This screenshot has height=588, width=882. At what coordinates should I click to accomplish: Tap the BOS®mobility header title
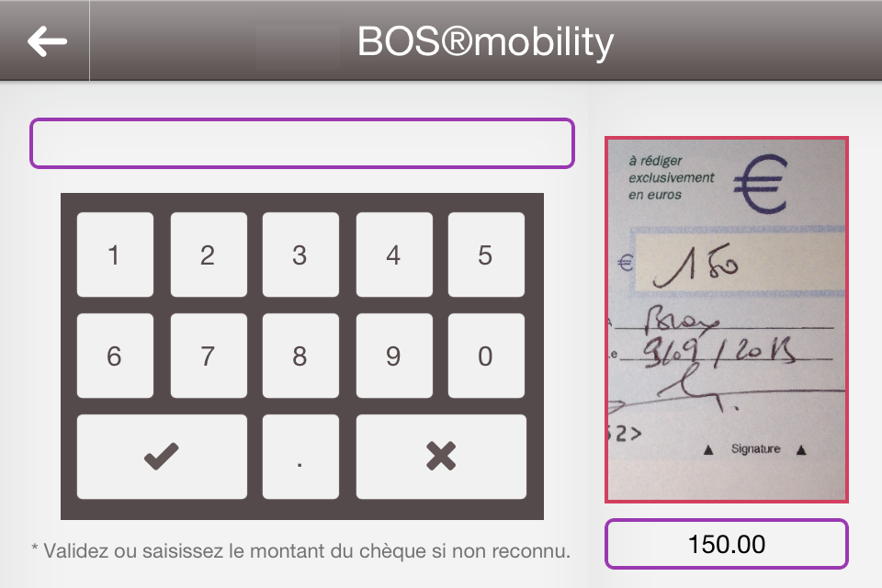coord(485,41)
